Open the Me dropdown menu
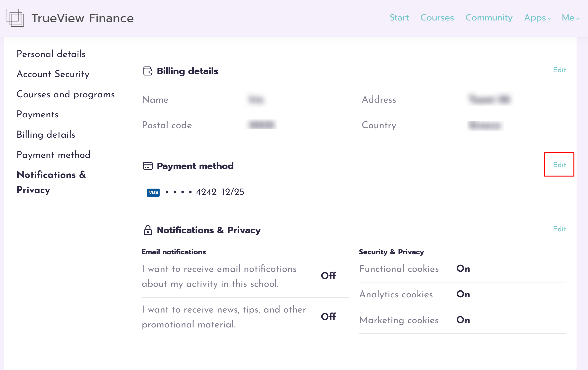 (568, 18)
